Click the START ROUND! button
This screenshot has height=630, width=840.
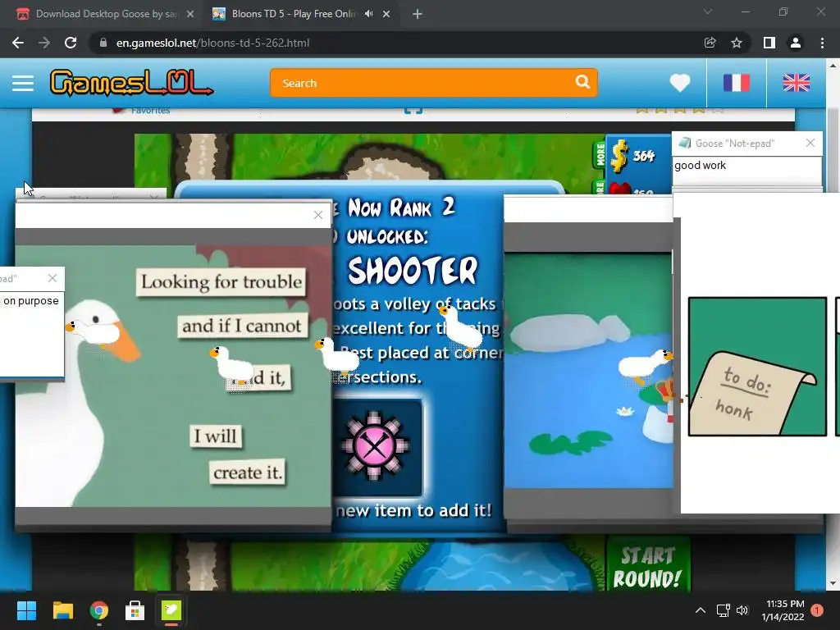pyautogui.click(x=648, y=567)
